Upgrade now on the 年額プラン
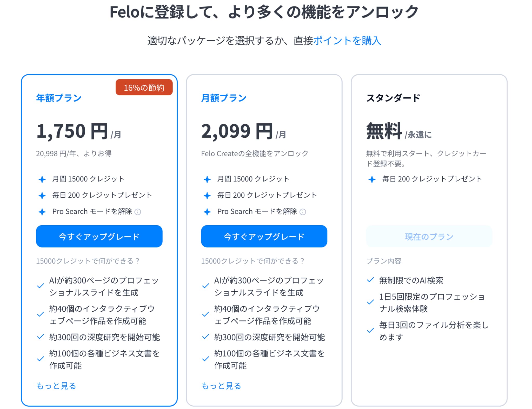 pyautogui.click(x=99, y=236)
